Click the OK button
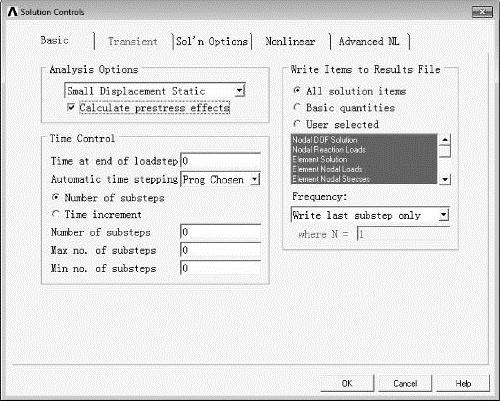 [347, 383]
